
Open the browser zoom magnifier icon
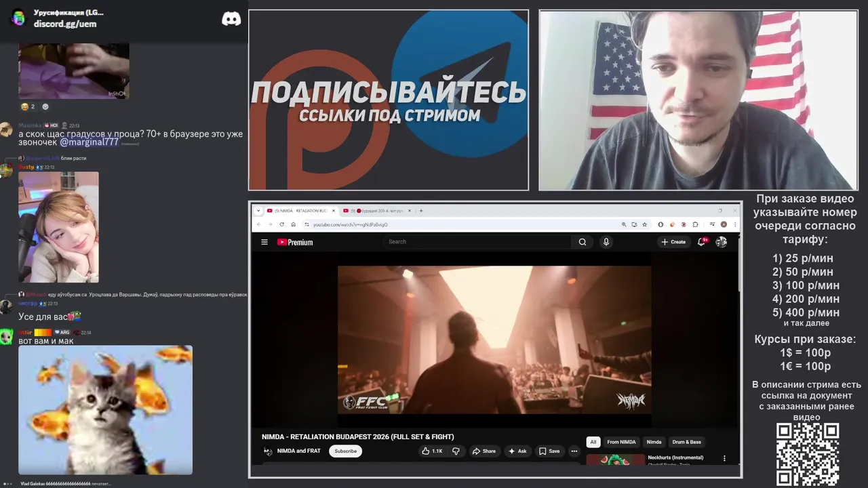(624, 224)
